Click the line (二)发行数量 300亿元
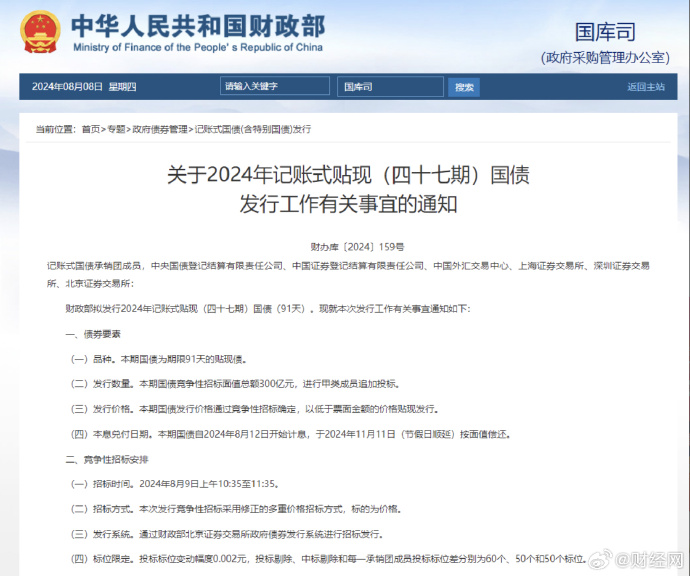 tap(235, 384)
